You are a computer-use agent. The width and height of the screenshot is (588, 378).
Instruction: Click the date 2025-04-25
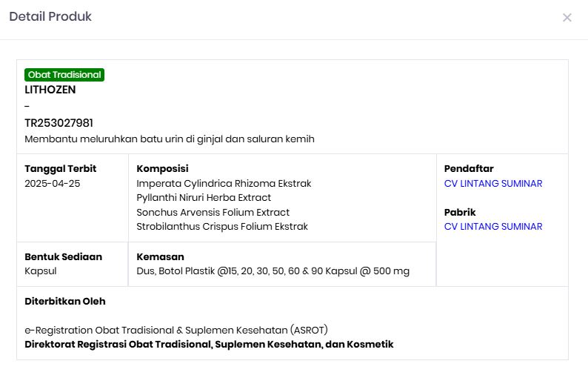pyautogui.click(x=53, y=183)
